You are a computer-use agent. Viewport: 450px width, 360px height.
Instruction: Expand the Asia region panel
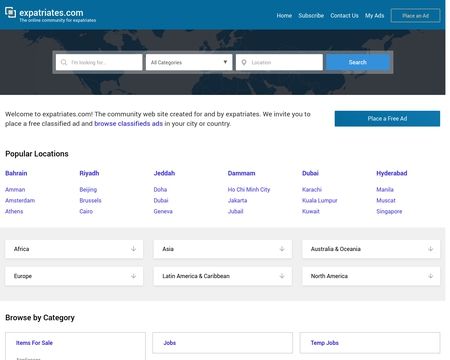[x=223, y=249]
